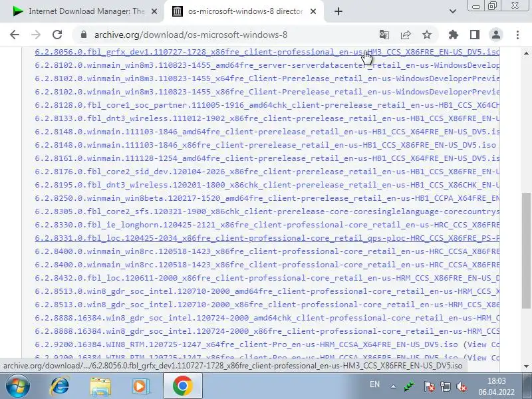Toggle the Chrome side panel
Image resolution: width=532 pixels, height=399 pixels.
(474, 35)
